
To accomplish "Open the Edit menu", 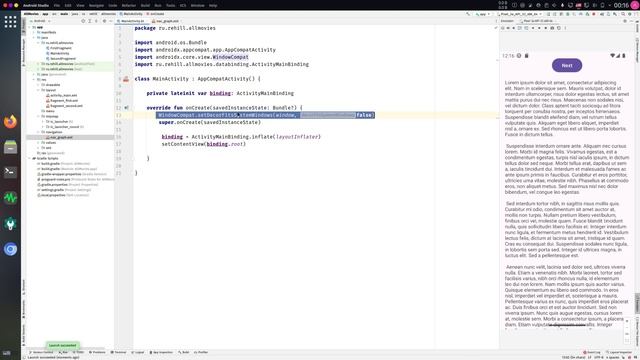I will (68, 6).
